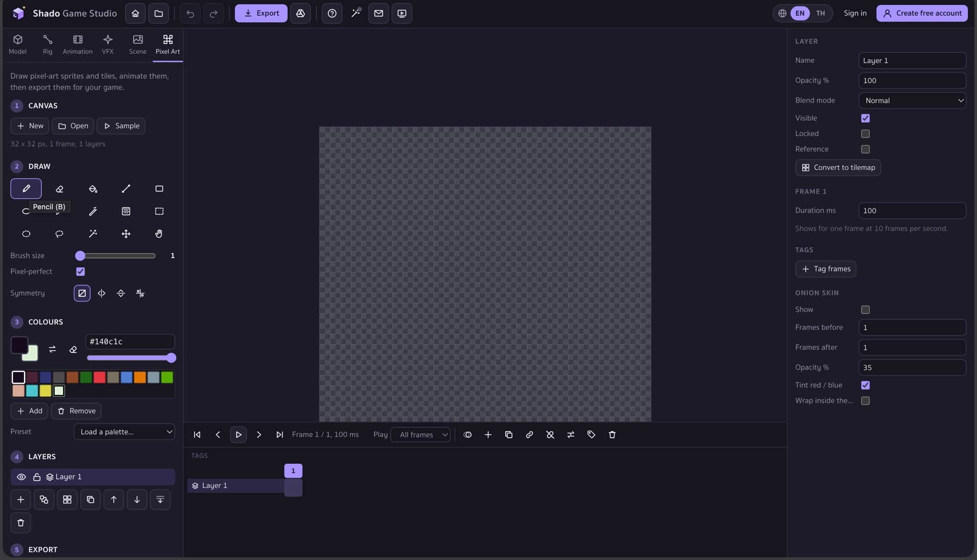The height and width of the screenshot is (560, 977).
Task: Select the Magic Wand tool
Action: click(x=93, y=234)
